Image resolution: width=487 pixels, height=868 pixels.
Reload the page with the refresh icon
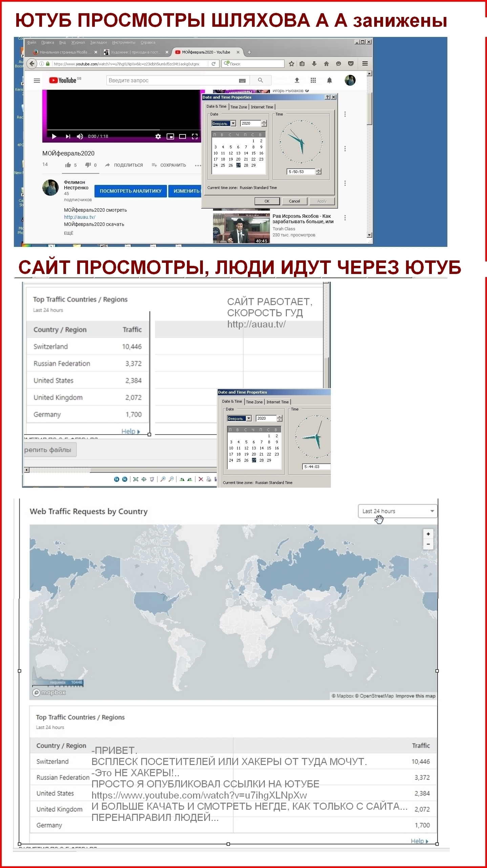[x=213, y=64]
